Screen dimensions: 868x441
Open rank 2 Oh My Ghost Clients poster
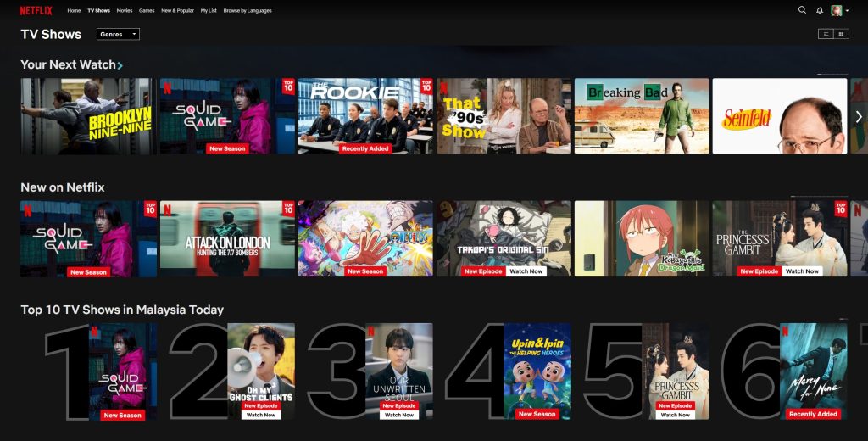click(261, 371)
